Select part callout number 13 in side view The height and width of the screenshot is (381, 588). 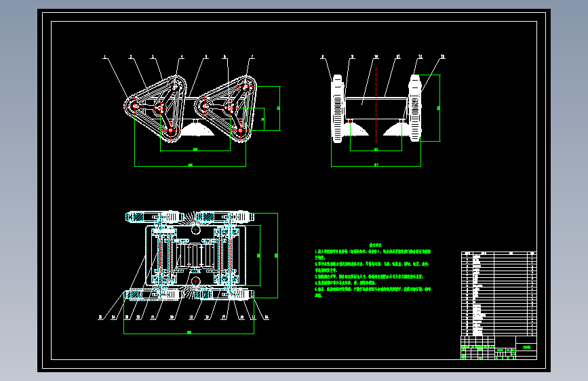coord(442,57)
